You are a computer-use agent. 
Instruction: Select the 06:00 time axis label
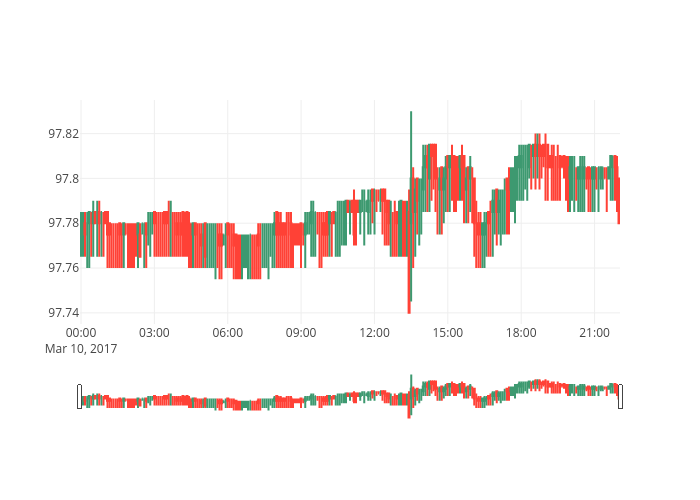click(228, 332)
